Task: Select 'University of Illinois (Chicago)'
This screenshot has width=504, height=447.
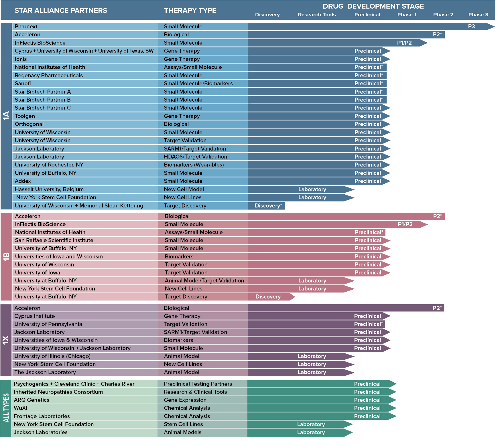Action: pos(52,356)
